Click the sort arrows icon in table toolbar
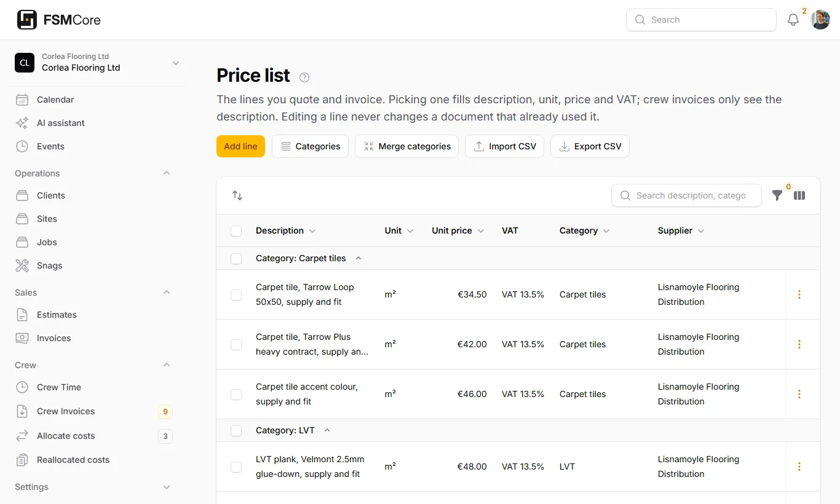The height and width of the screenshot is (504, 840). pos(237,195)
